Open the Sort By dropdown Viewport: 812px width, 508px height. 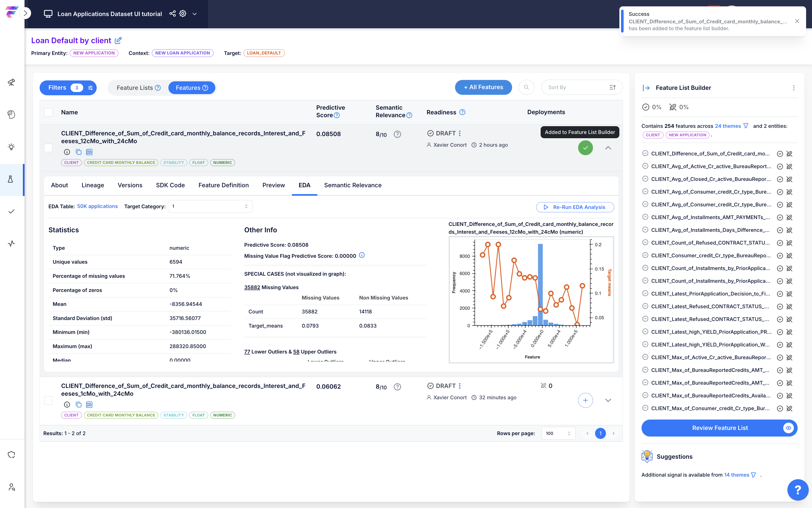click(582, 87)
